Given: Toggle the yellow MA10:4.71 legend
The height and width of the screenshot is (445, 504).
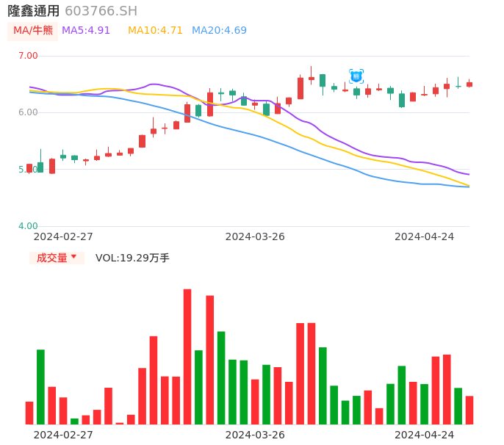Looking at the screenshot, I should pyautogui.click(x=155, y=31).
